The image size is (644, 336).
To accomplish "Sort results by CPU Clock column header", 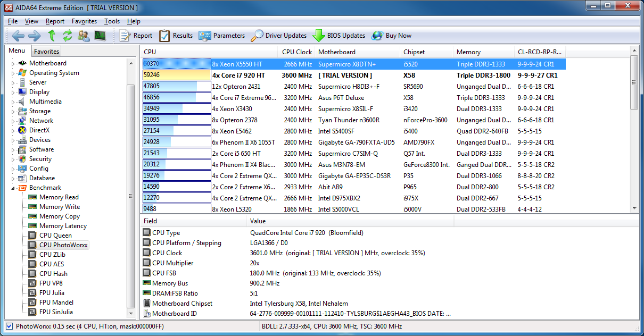I will point(296,52).
